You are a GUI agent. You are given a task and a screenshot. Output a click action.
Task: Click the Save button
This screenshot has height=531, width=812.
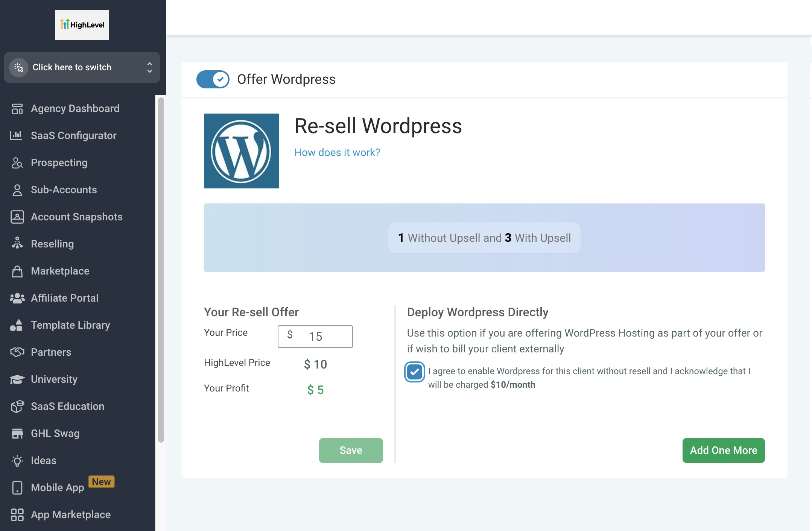[351, 451]
